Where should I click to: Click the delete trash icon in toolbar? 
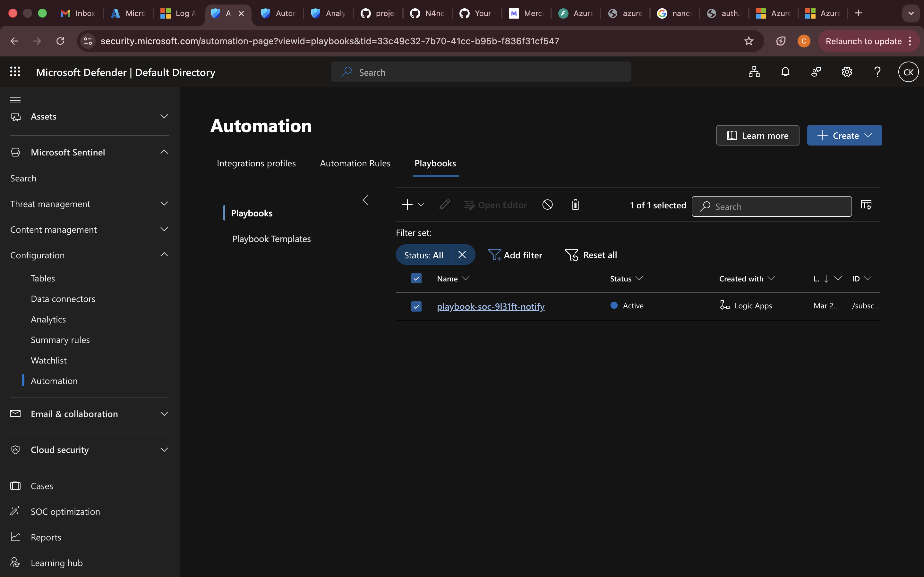pos(575,205)
